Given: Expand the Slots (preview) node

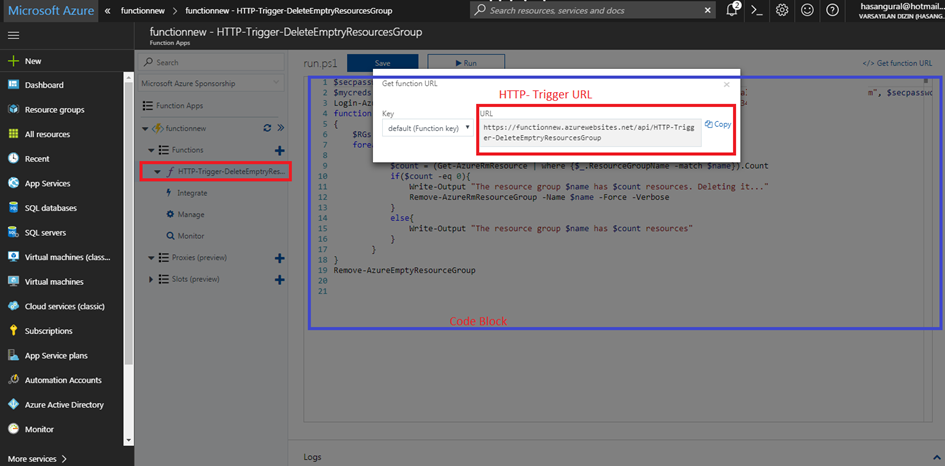Looking at the screenshot, I should [x=151, y=280].
